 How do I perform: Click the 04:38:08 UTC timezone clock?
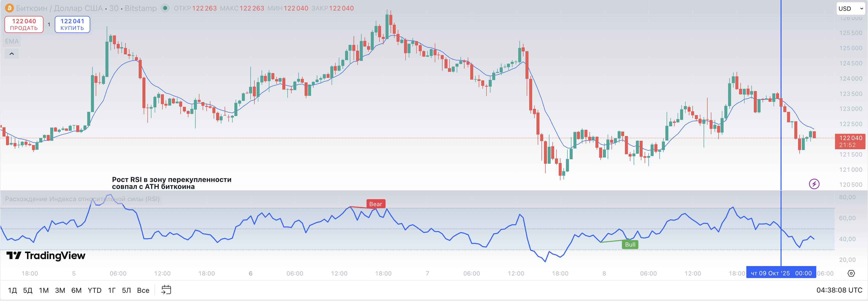click(839, 290)
